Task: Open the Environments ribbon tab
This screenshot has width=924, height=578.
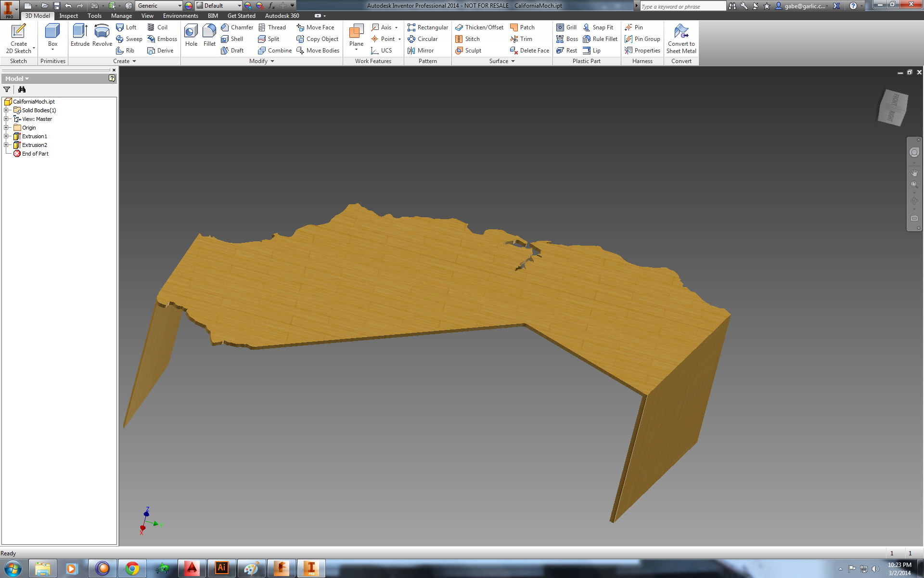Action: [x=180, y=16]
